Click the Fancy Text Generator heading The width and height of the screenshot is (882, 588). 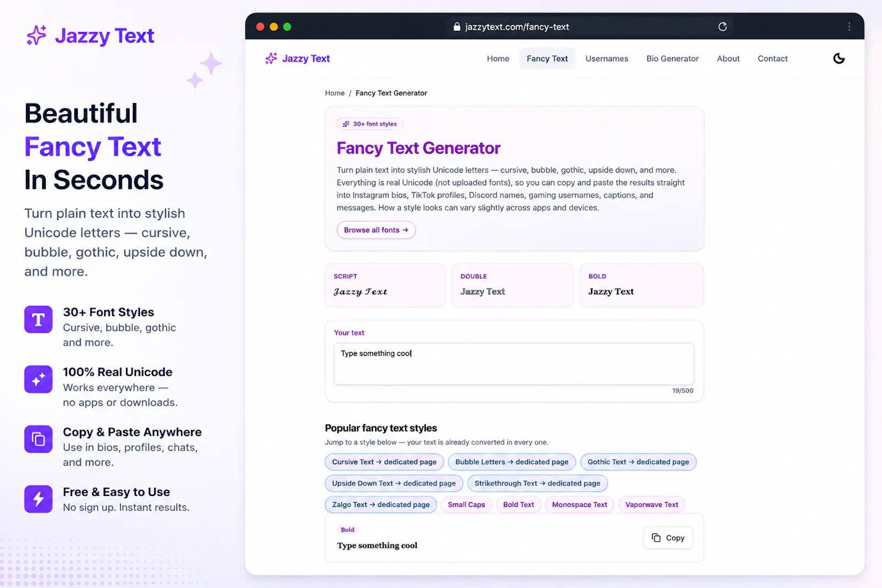[418, 148]
